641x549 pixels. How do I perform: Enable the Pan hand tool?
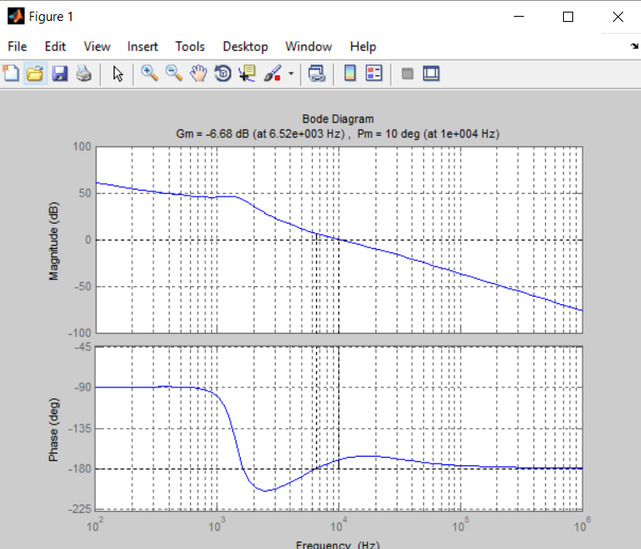click(198, 73)
